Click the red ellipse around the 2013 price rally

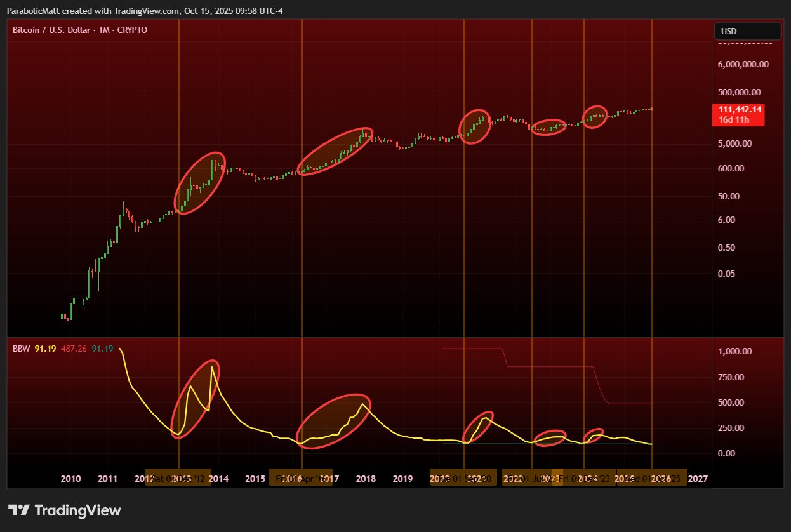(x=200, y=183)
